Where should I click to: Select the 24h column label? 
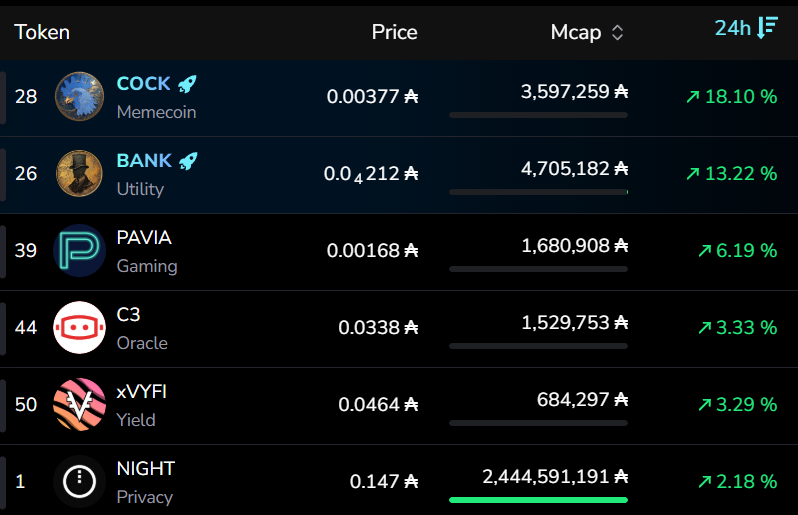coord(732,28)
